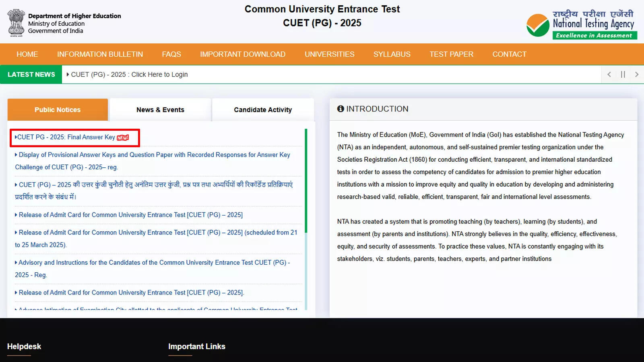The width and height of the screenshot is (644, 362).
Task: Open the Hindi answer key challenge notice
Action: [154, 191]
